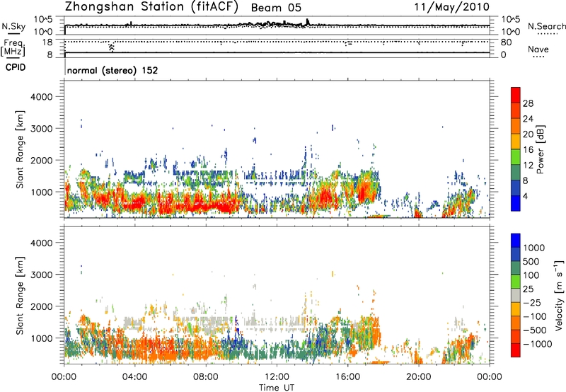This screenshot has width=566, height=392.
Task: Click the '1000' label on the Velocity colorbar
Action: point(533,248)
